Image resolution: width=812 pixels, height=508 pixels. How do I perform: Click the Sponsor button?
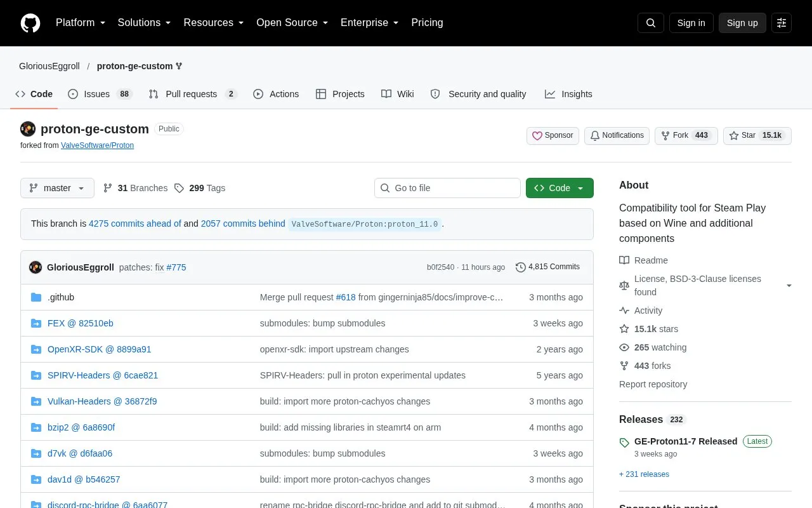pos(553,136)
